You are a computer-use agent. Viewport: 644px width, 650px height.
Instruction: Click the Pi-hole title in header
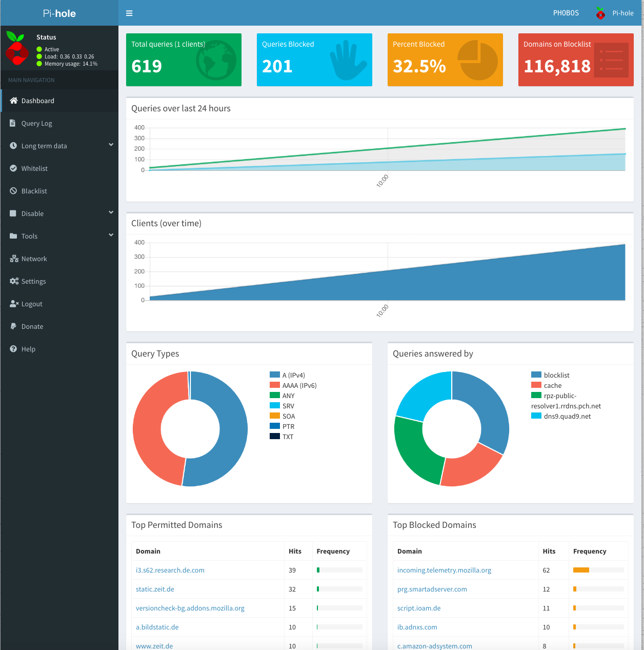(59, 13)
